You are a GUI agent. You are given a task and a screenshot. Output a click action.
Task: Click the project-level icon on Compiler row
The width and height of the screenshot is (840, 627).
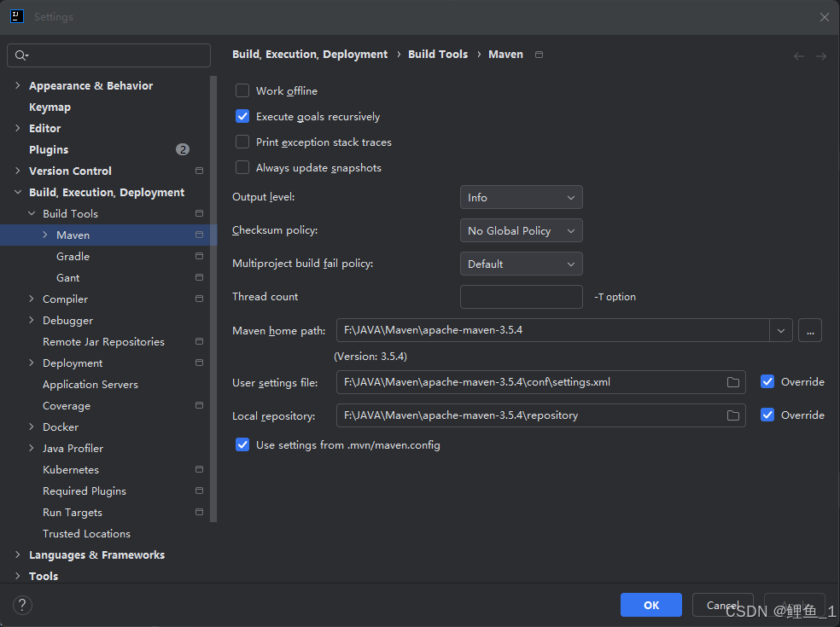[x=199, y=299]
